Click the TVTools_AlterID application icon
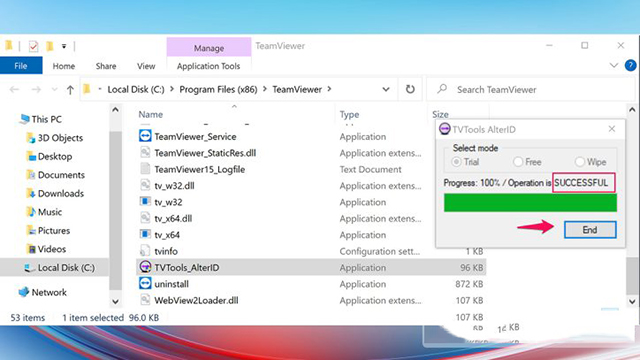 pyautogui.click(x=145, y=267)
